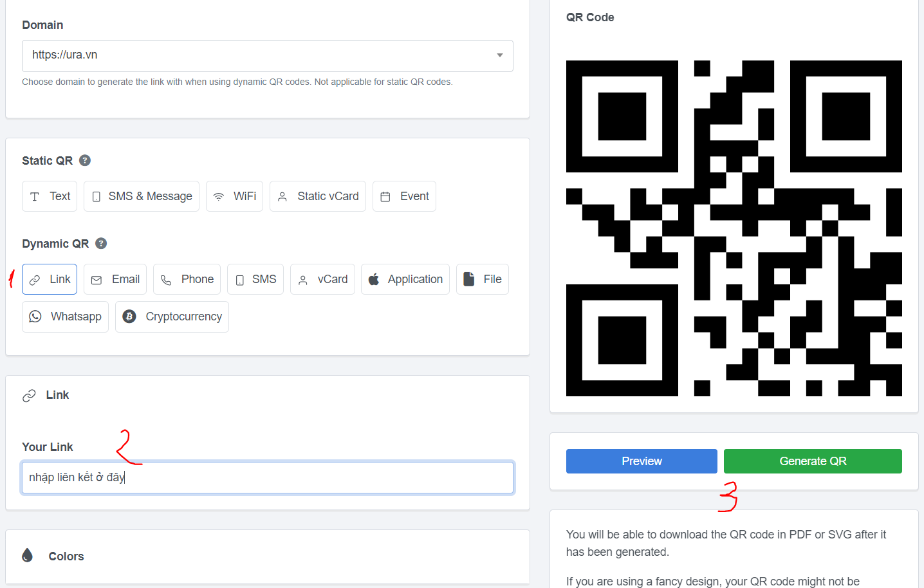Switch to the Link QR type
924x588 pixels.
[50, 279]
